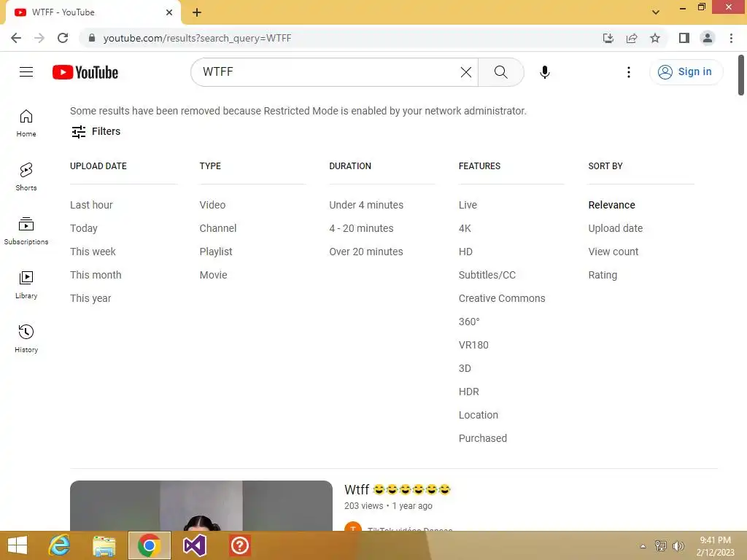This screenshot has height=560, width=747.
Task: Select the Playlist type filter
Action: pos(216,252)
